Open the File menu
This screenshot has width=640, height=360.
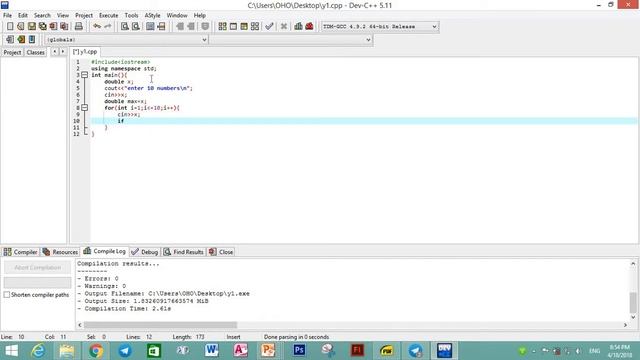[x=7, y=16]
